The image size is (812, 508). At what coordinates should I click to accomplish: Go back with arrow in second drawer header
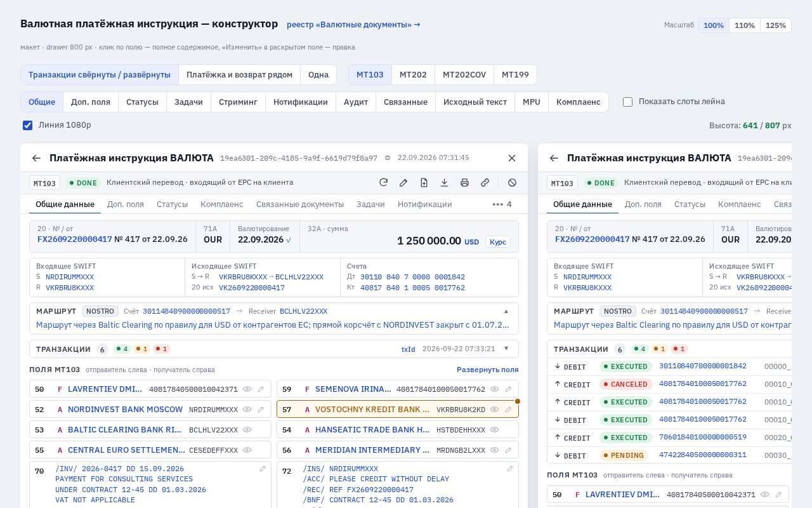(554, 158)
